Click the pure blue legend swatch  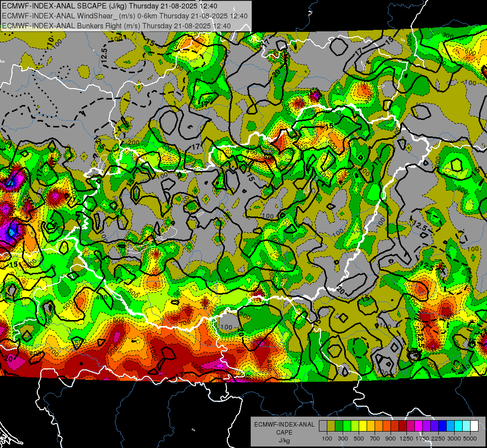443,426
